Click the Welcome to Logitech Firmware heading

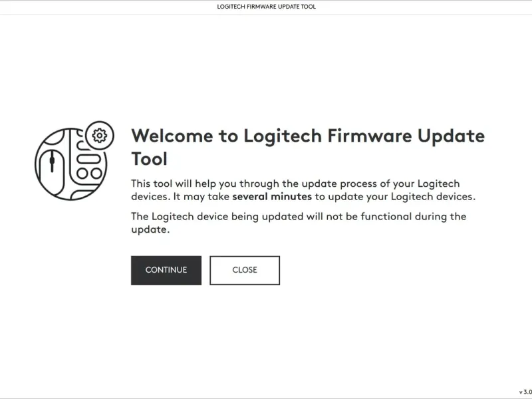pyautogui.click(x=308, y=136)
